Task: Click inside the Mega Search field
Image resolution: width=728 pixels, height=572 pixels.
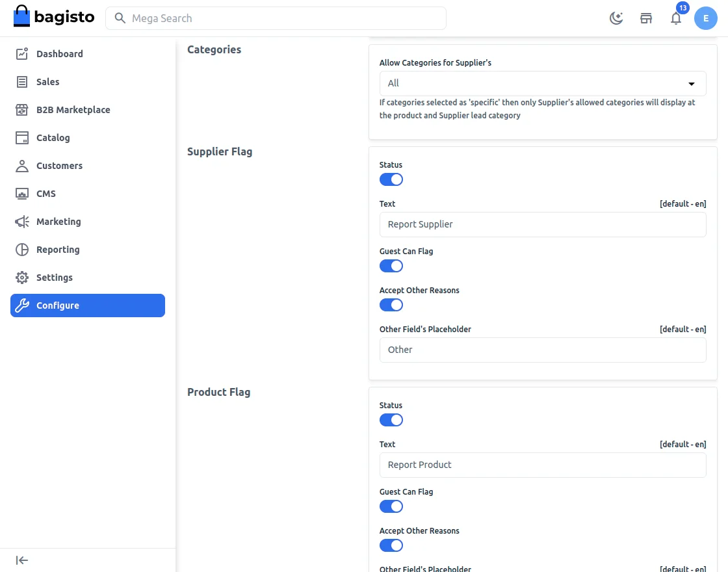Action: [x=276, y=18]
